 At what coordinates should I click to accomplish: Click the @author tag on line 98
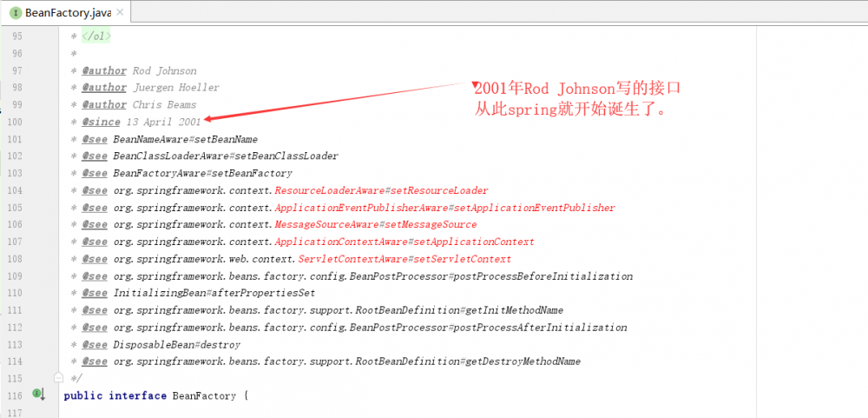104,88
